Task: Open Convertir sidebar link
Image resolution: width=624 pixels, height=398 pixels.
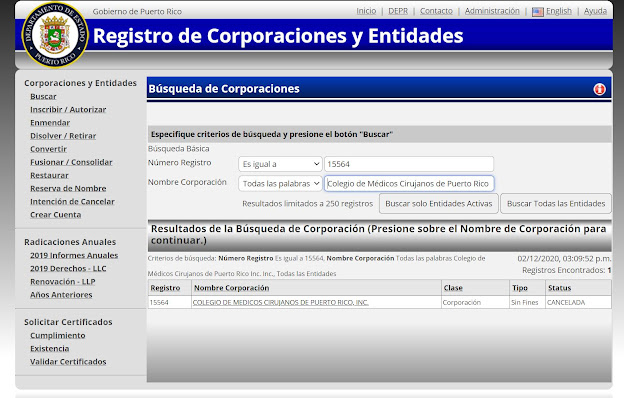Action: click(x=49, y=149)
